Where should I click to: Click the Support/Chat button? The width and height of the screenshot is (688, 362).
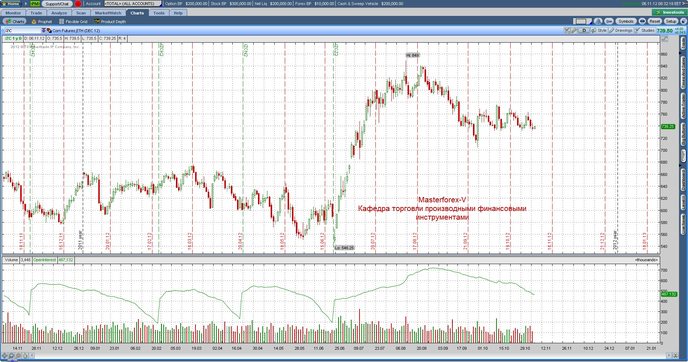[x=57, y=4]
